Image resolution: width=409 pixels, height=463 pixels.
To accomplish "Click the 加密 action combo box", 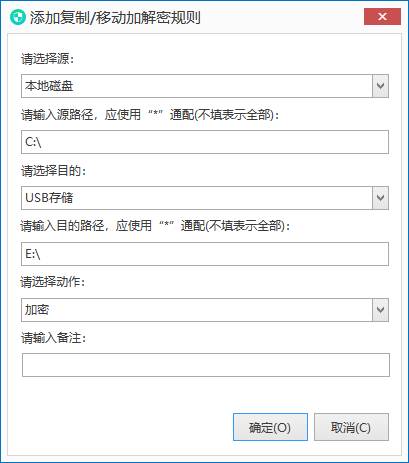I will [205, 310].
